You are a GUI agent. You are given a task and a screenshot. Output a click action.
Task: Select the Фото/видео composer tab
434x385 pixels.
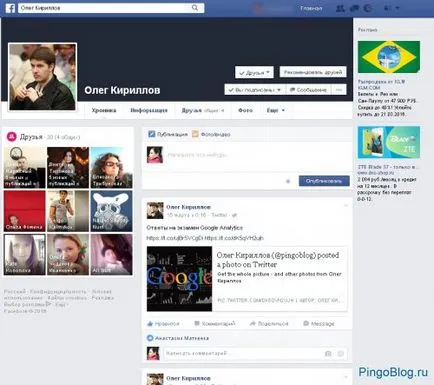211,134
